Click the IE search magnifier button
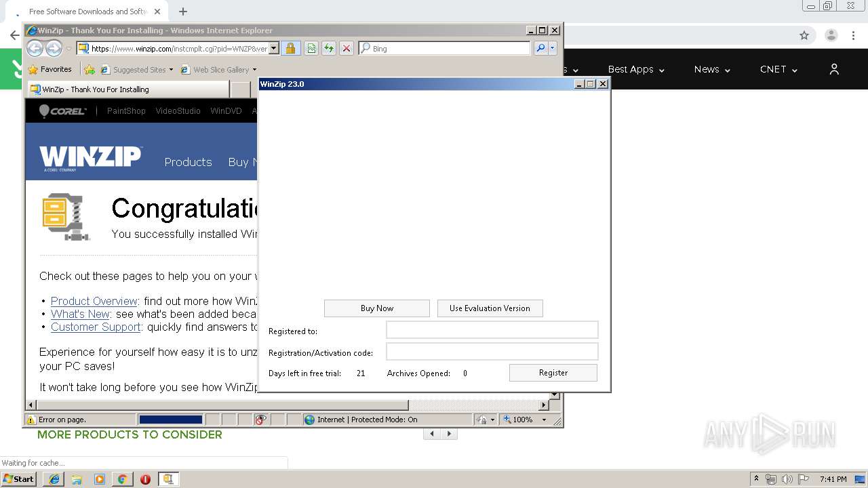 click(x=540, y=48)
